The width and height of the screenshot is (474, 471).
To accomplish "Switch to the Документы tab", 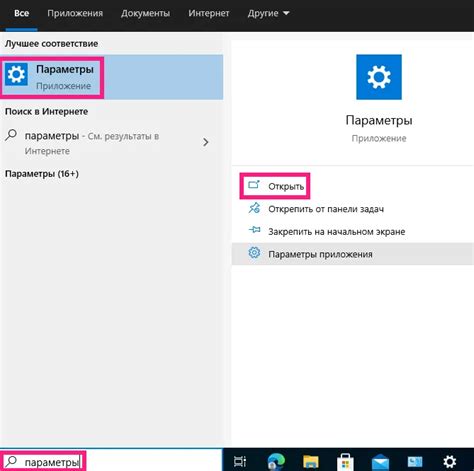I will [x=145, y=13].
